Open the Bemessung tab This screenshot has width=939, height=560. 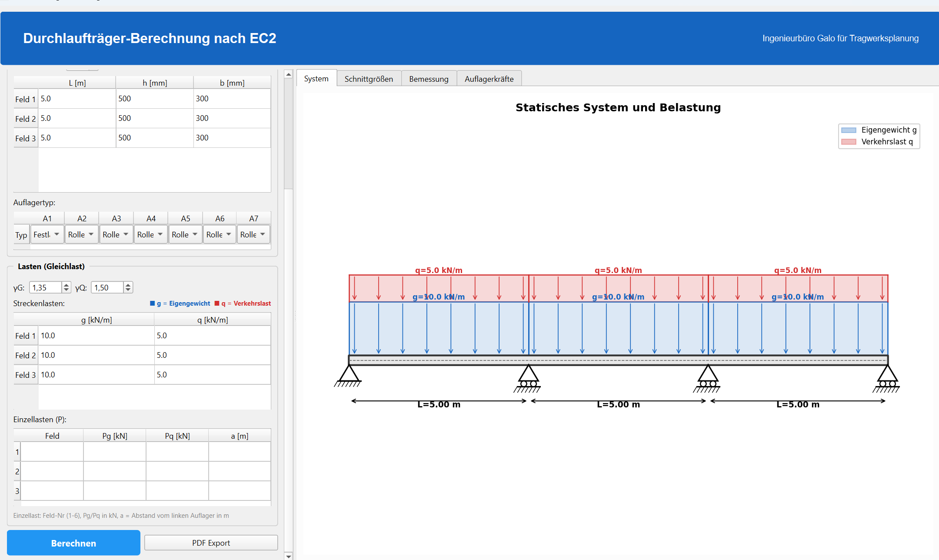pyautogui.click(x=429, y=79)
